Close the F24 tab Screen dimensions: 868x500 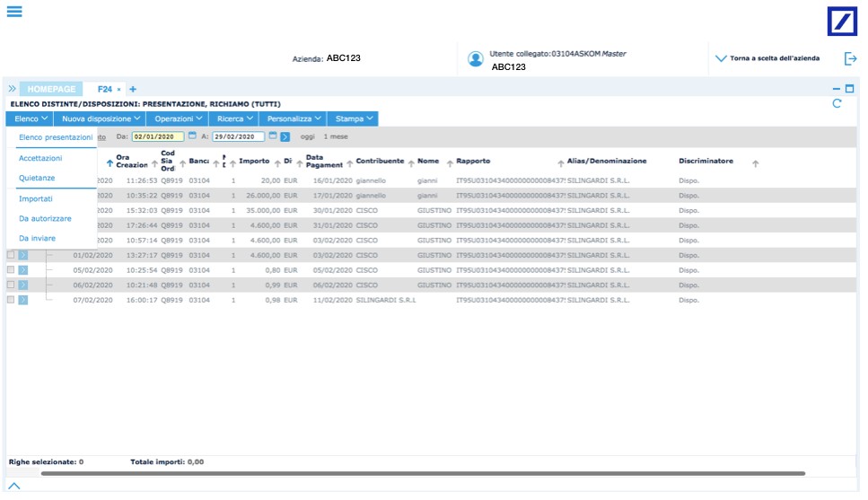(x=118, y=89)
